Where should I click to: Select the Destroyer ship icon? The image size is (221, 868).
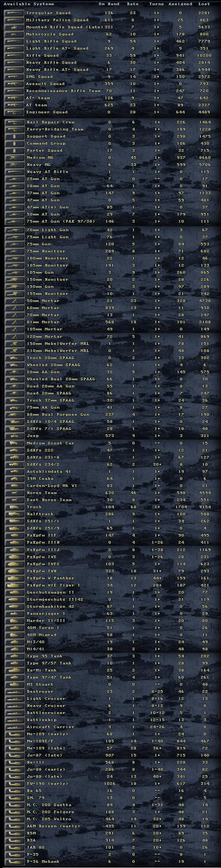15,692
